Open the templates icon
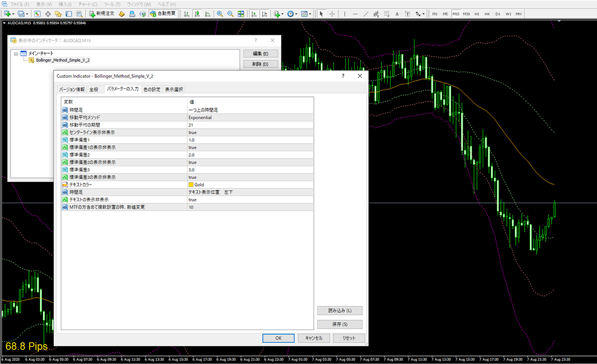The width and height of the screenshot is (597, 364). (304, 13)
